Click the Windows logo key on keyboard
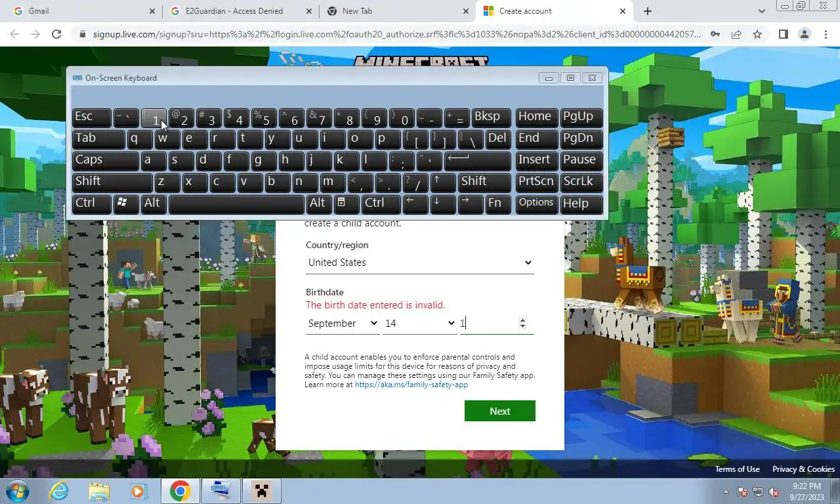This screenshot has height=504, width=840. click(x=126, y=204)
